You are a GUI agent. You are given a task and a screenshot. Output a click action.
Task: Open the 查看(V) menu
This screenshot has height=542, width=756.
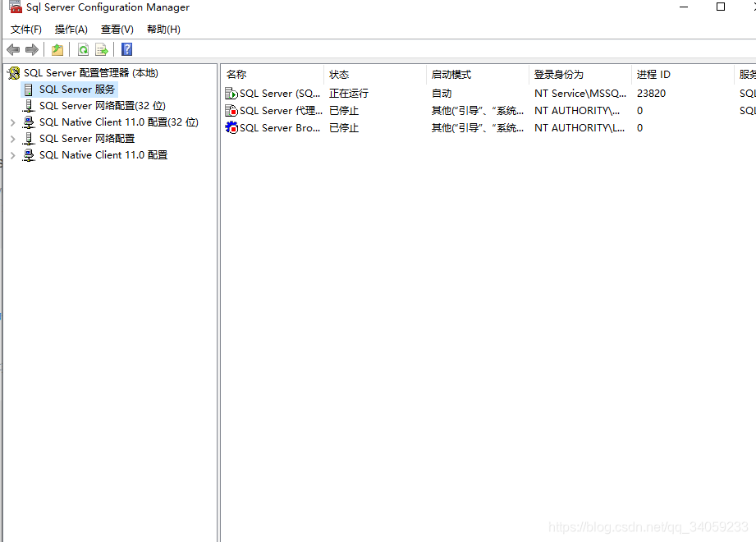point(117,30)
